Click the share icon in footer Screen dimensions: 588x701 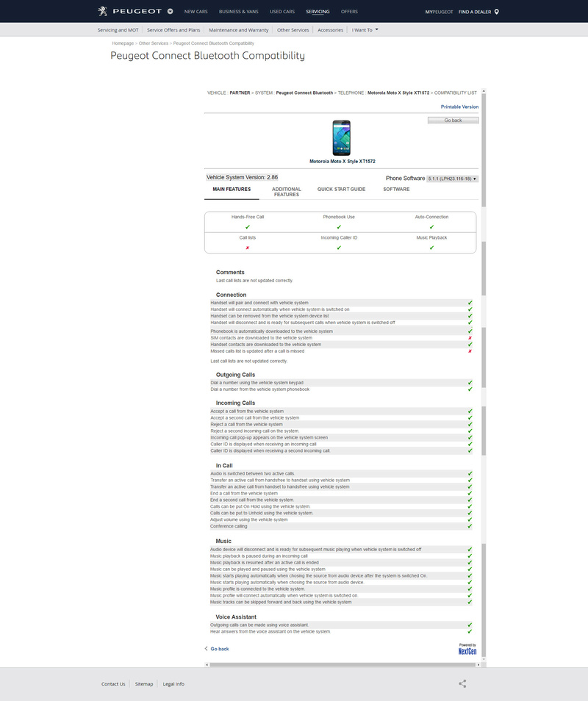coord(462,683)
